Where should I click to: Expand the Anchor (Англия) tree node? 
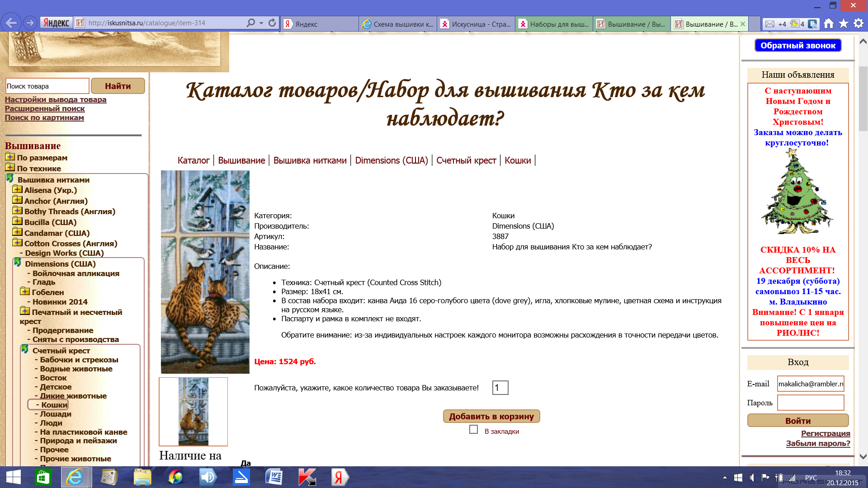coord(17,201)
